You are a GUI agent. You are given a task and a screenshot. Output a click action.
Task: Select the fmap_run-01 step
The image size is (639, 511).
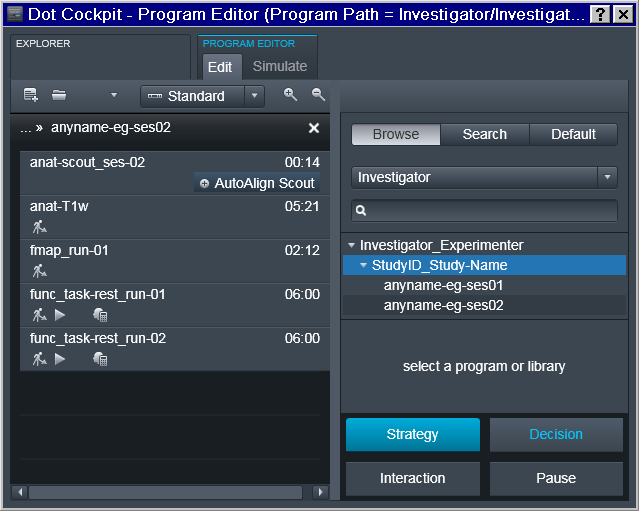click(175, 261)
